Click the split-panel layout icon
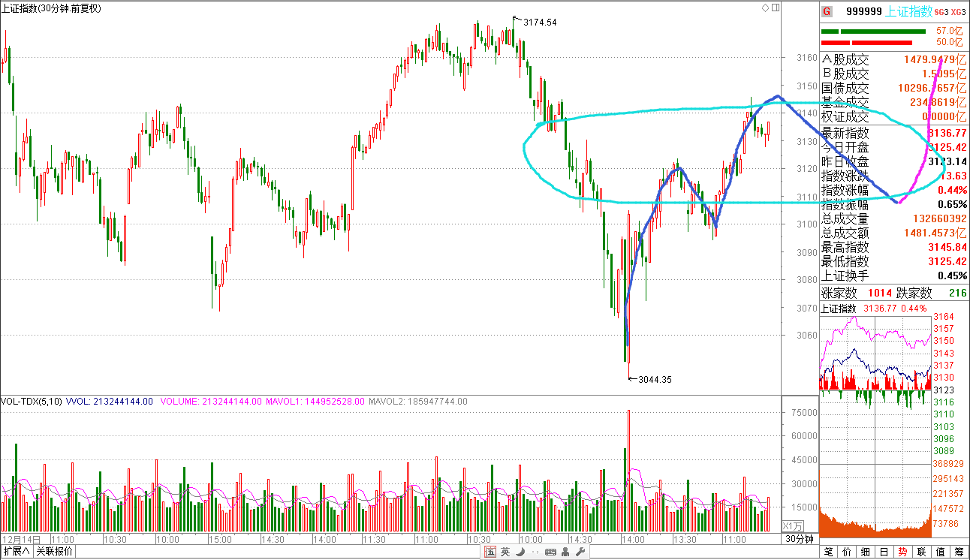The image size is (970, 560). pos(775,8)
